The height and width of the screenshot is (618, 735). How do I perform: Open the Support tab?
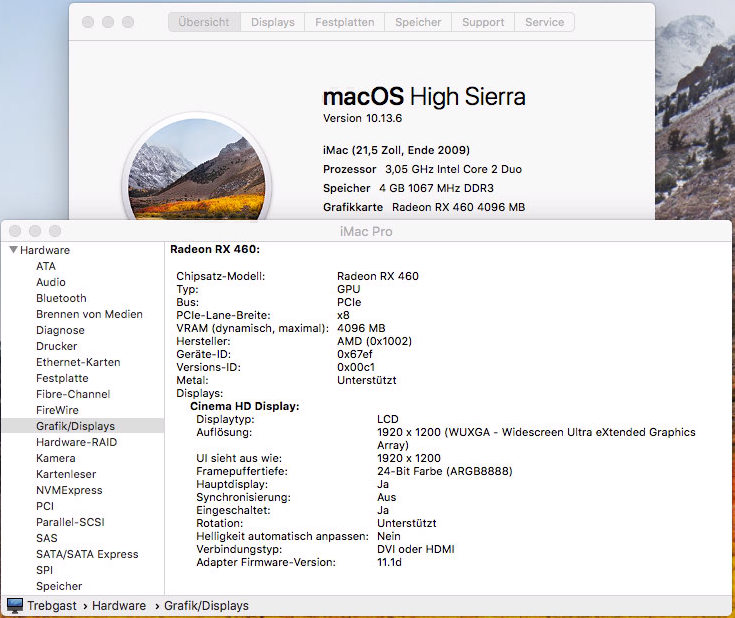coord(483,22)
